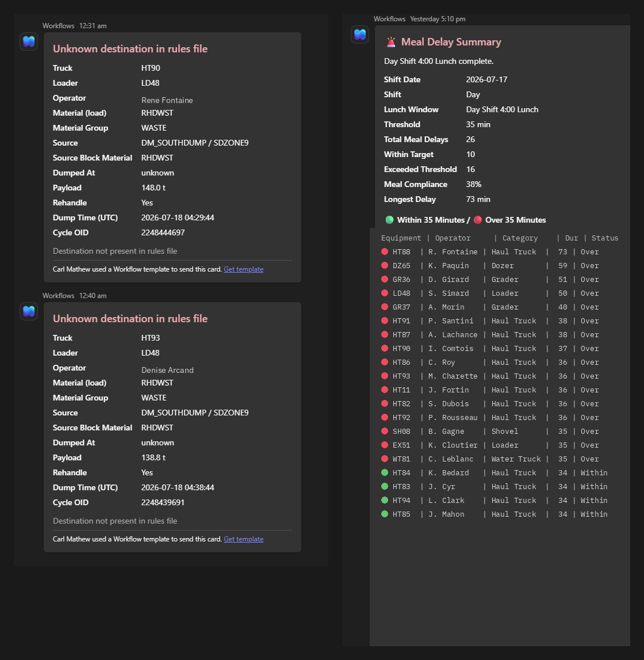Select Cycle OID 2248444697
This screenshot has width=644, height=660.
[163, 232]
